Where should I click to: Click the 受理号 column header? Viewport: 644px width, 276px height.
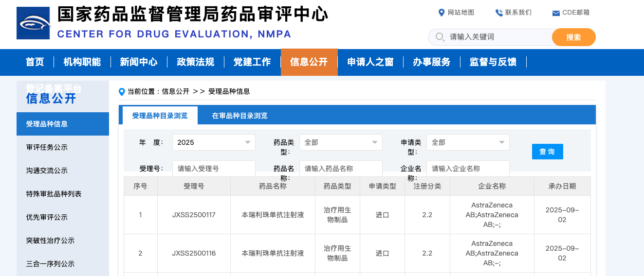(194, 186)
